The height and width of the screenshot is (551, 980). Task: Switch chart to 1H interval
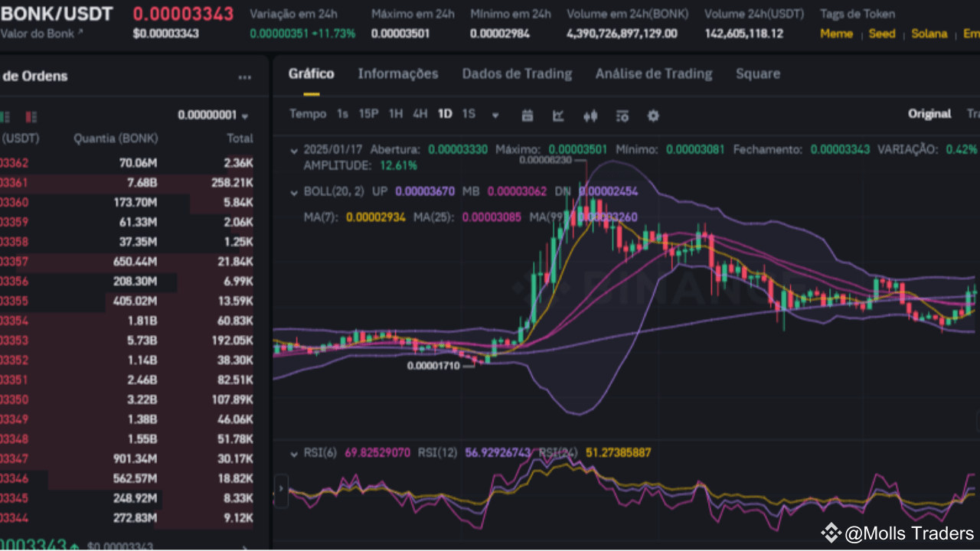coord(396,114)
